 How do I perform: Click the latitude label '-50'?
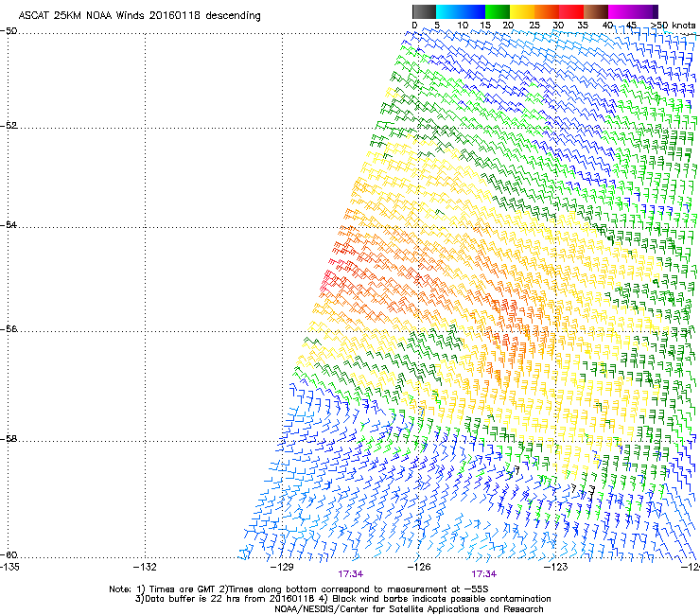coord(9,31)
